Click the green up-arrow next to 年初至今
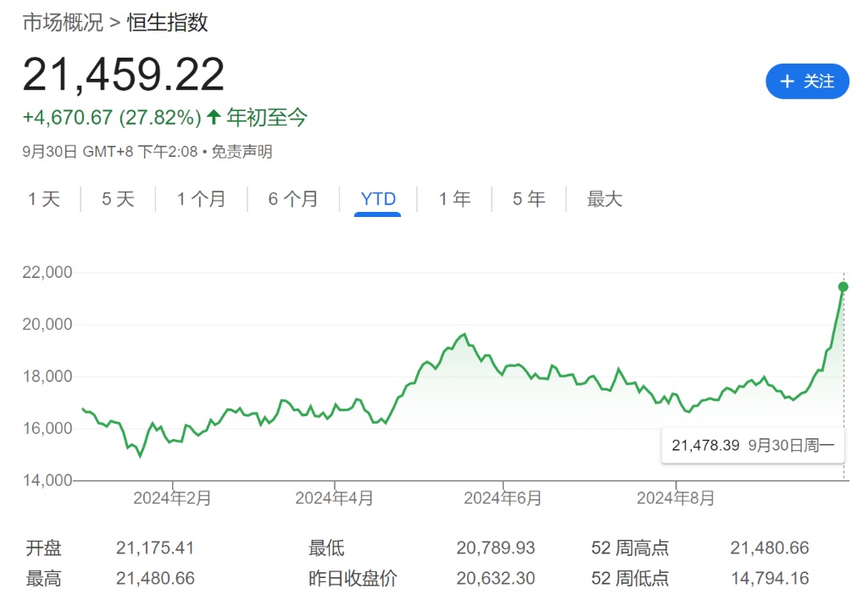Image resolution: width=868 pixels, height=606 pixels. point(214,118)
